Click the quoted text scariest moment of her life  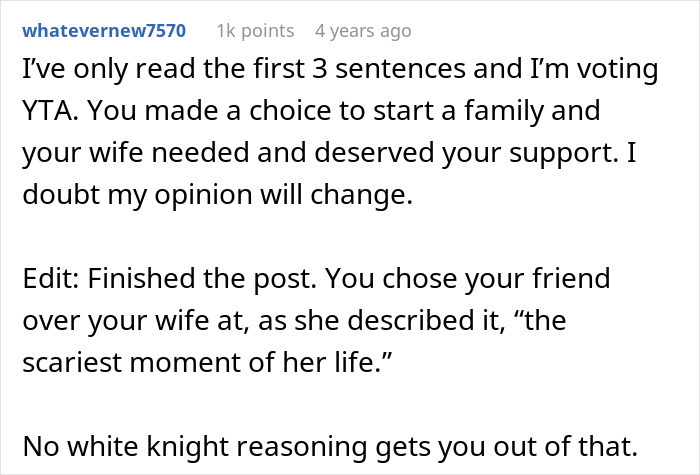click(207, 362)
